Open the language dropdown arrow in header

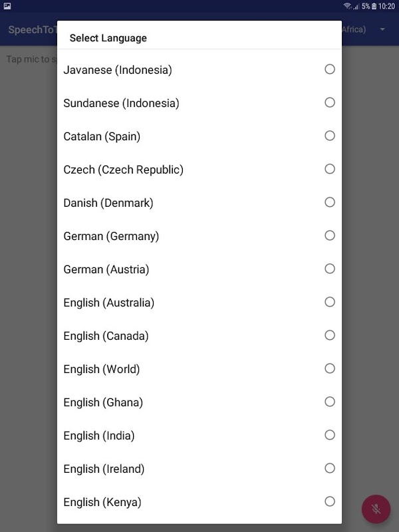click(382, 30)
